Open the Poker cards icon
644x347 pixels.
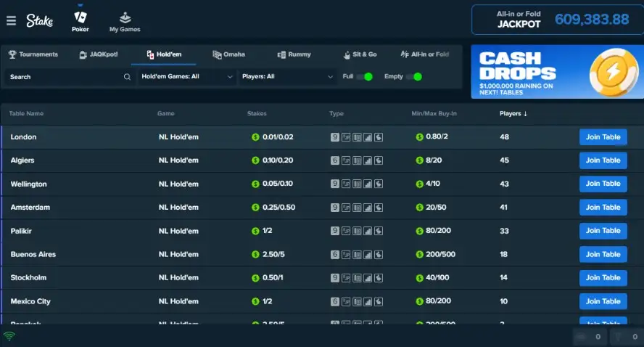point(80,17)
